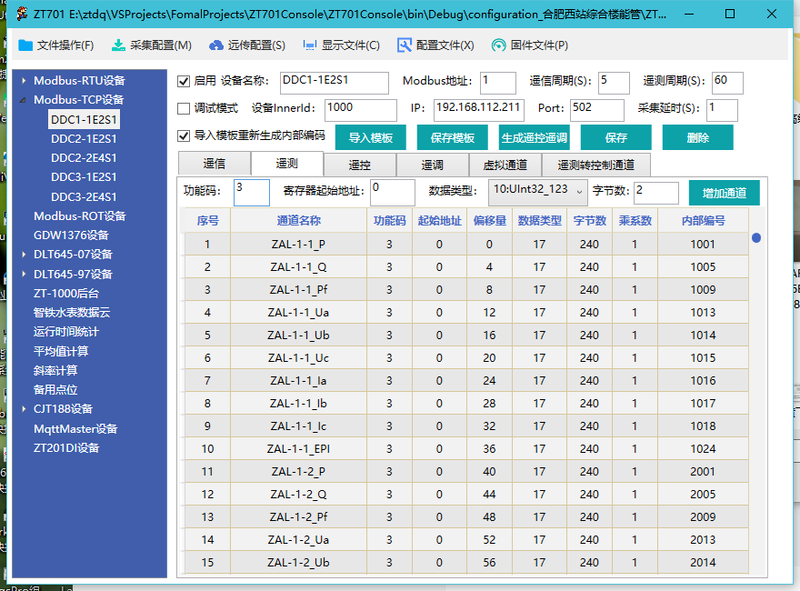Screen dimensions: 800x591
Task: Click the 采集配置(M) download icon
Action: (118, 45)
